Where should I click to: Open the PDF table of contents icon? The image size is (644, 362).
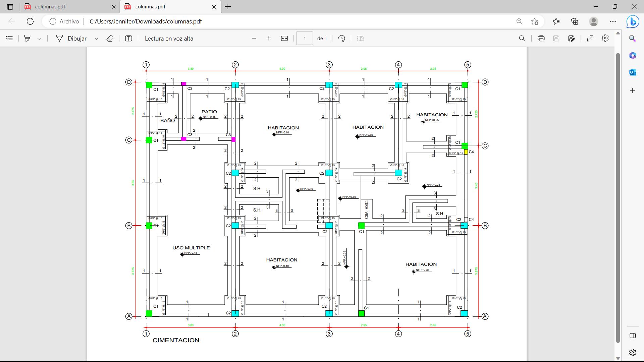9,39
